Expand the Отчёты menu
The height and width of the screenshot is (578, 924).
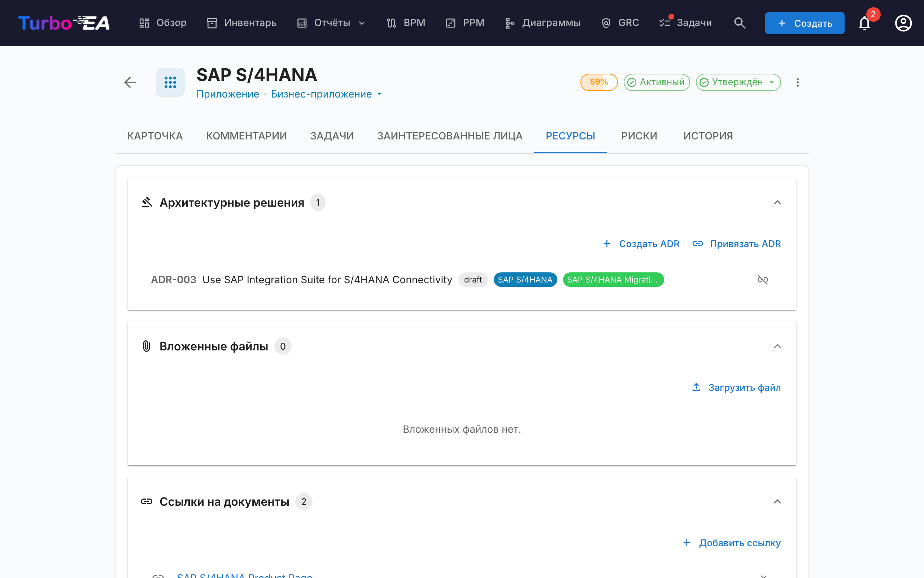331,23
